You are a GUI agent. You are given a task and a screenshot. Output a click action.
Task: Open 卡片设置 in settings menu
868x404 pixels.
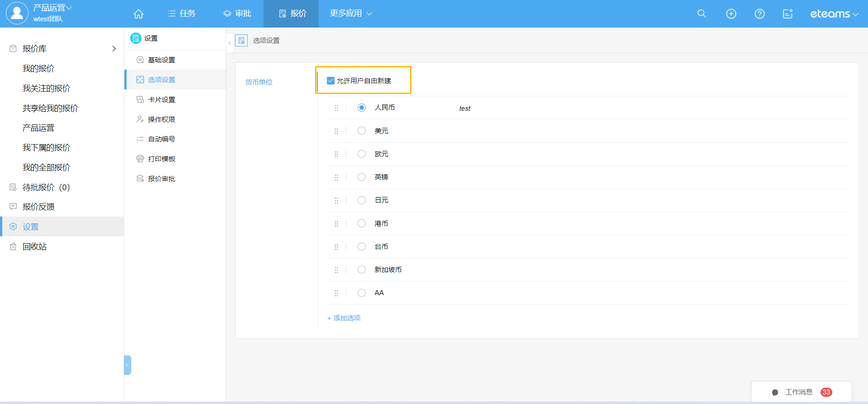tap(161, 100)
